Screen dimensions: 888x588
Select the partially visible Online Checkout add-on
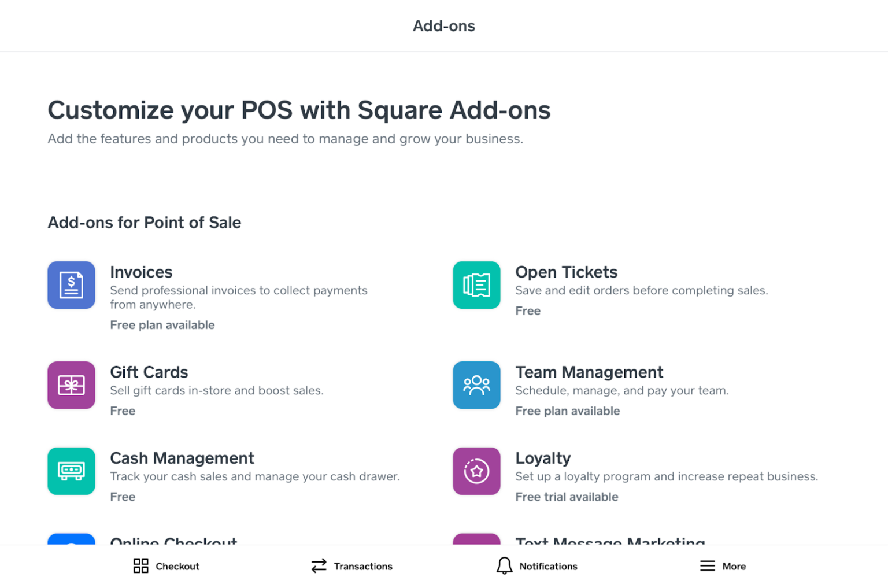[x=173, y=541]
